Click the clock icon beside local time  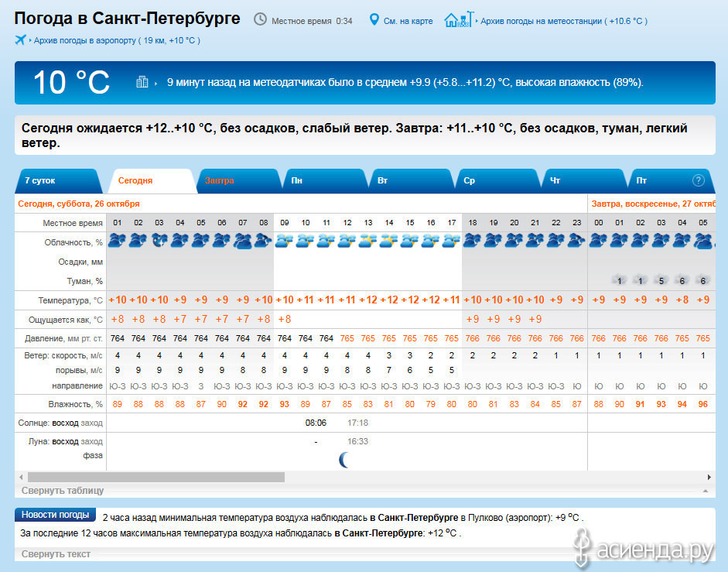(x=260, y=19)
